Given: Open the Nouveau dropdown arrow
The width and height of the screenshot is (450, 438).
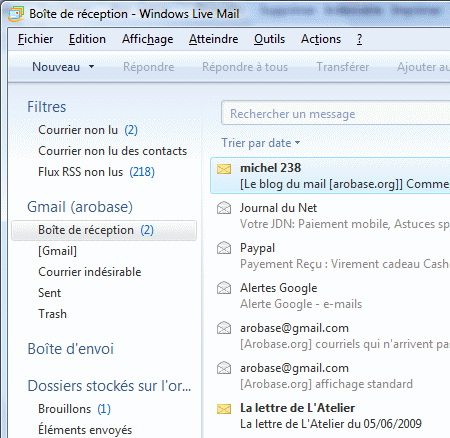Looking at the screenshot, I should click(x=91, y=67).
